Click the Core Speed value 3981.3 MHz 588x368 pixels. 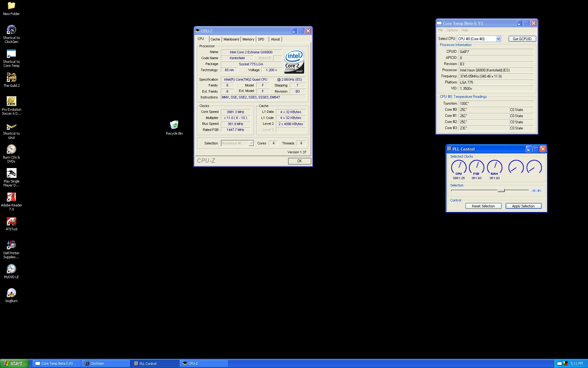[x=236, y=112]
